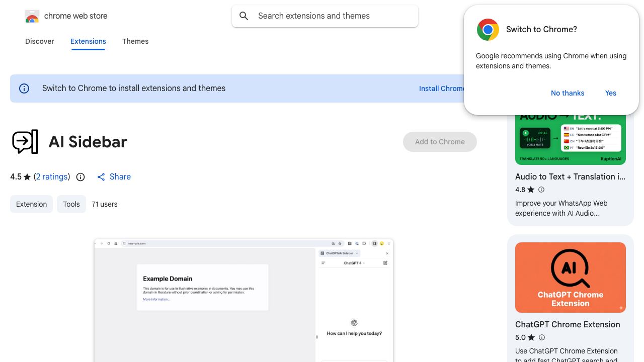Click the blue banner info circle icon

click(x=24, y=88)
